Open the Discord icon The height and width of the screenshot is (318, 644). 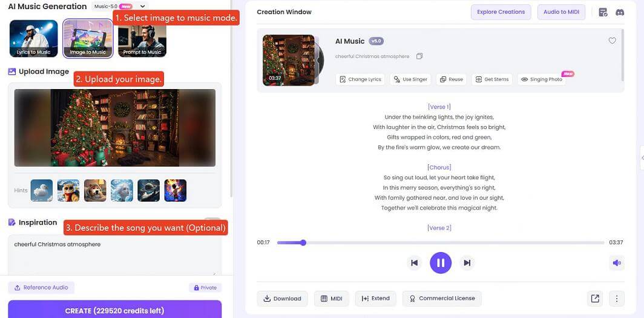[x=620, y=12]
